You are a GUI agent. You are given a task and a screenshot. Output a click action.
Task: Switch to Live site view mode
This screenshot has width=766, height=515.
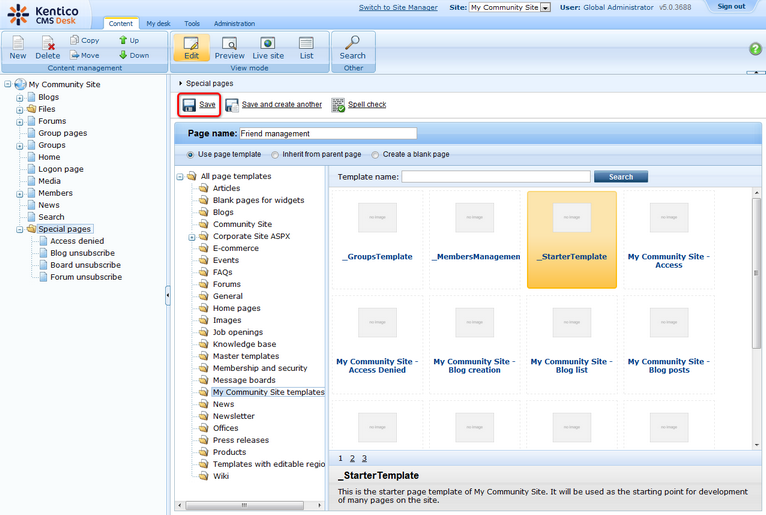click(x=268, y=48)
